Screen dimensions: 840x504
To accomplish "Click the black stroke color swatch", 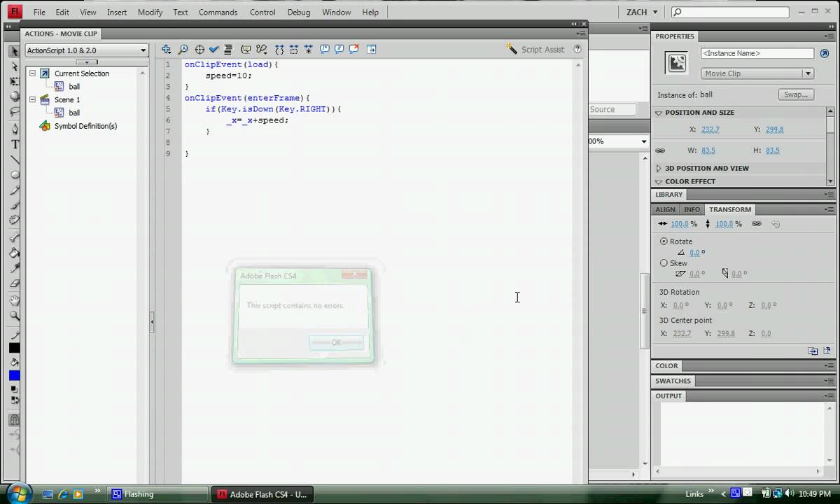I will (15, 348).
